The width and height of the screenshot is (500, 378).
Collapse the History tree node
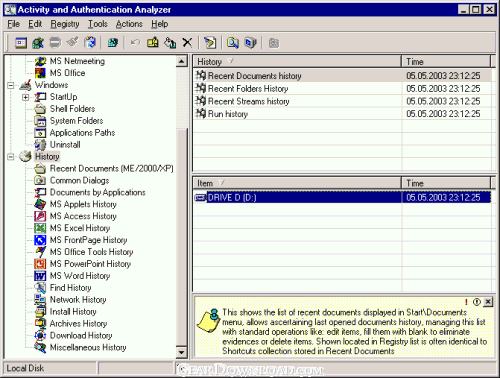pos(11,157)
